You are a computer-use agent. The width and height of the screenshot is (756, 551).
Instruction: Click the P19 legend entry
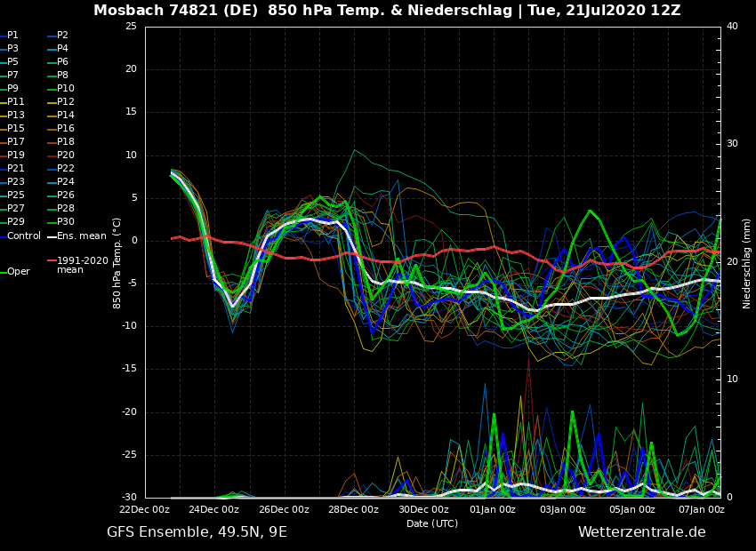coord(16,156)
